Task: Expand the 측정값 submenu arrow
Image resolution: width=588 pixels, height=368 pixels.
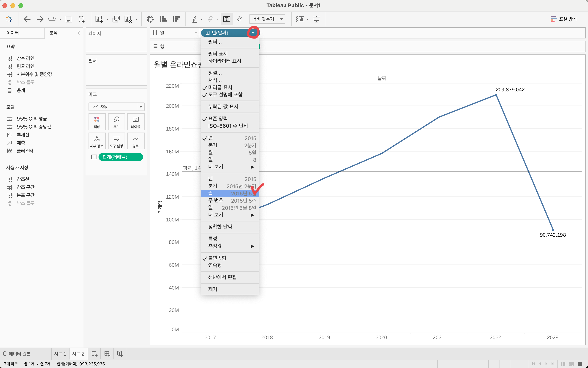Action: click(252, 246)
